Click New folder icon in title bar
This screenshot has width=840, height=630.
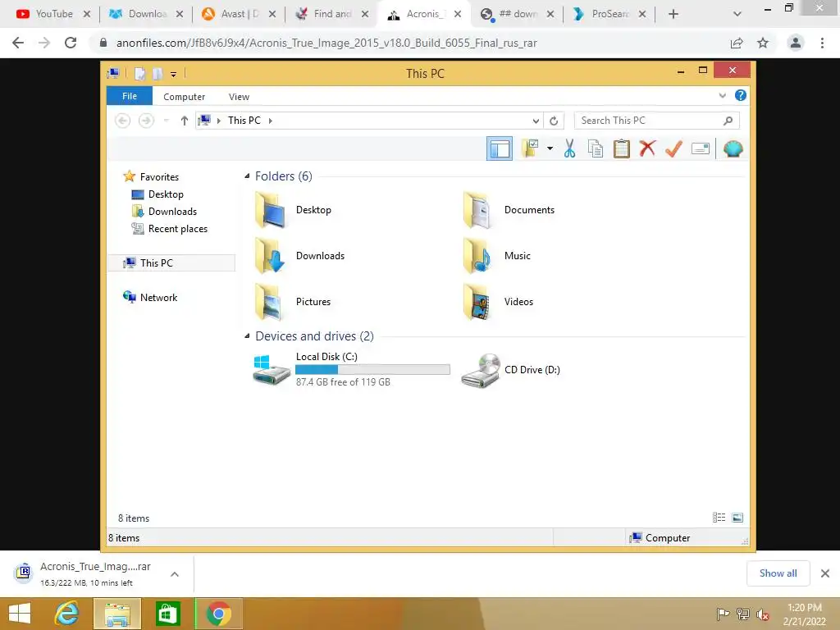157,74
